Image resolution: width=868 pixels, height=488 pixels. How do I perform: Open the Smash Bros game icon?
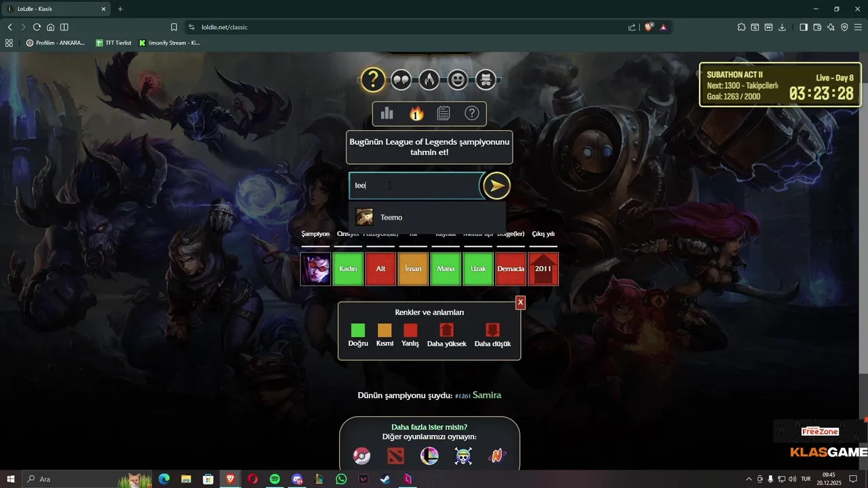(429, 456)
